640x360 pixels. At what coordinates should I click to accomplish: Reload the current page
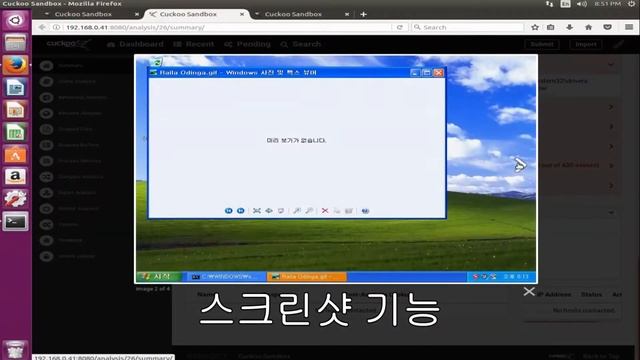click(x=400, y=27)
